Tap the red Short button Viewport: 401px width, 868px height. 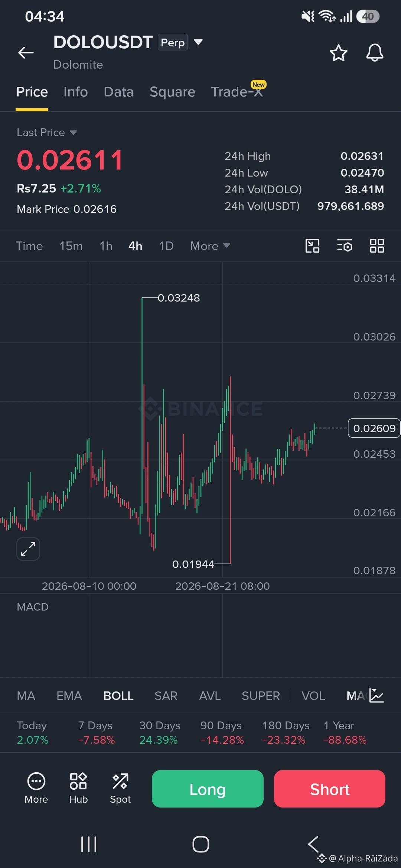tap(330, 789)
